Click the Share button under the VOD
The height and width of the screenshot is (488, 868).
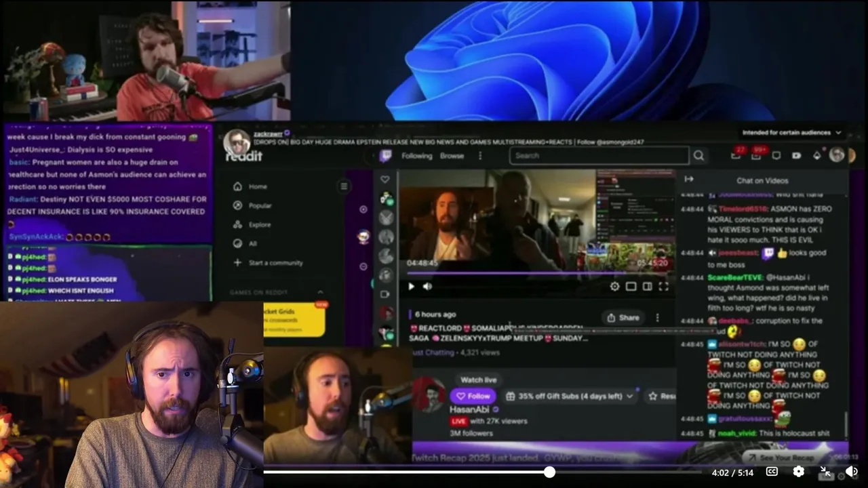pyautogui.click(x=623, y=317)
